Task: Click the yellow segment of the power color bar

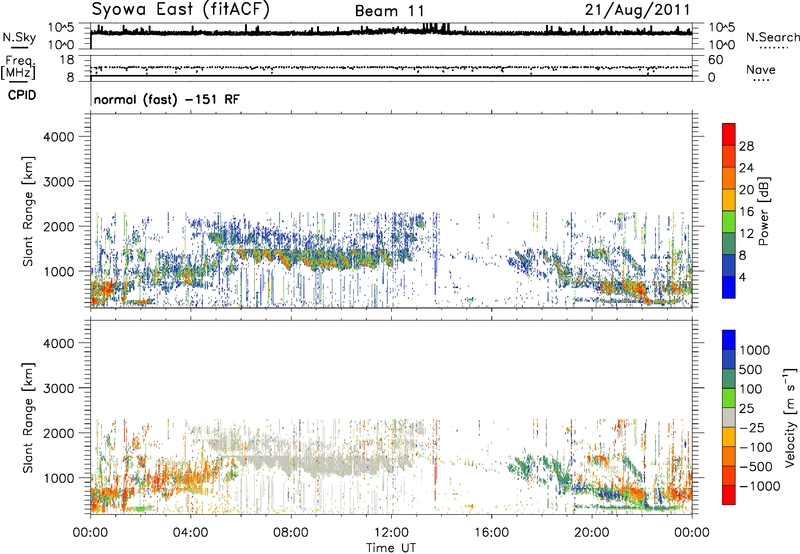Action: 729,200
